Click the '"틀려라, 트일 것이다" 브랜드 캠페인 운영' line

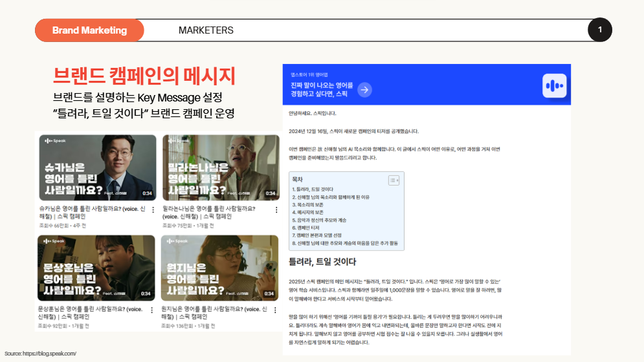[x=144, y=113]
